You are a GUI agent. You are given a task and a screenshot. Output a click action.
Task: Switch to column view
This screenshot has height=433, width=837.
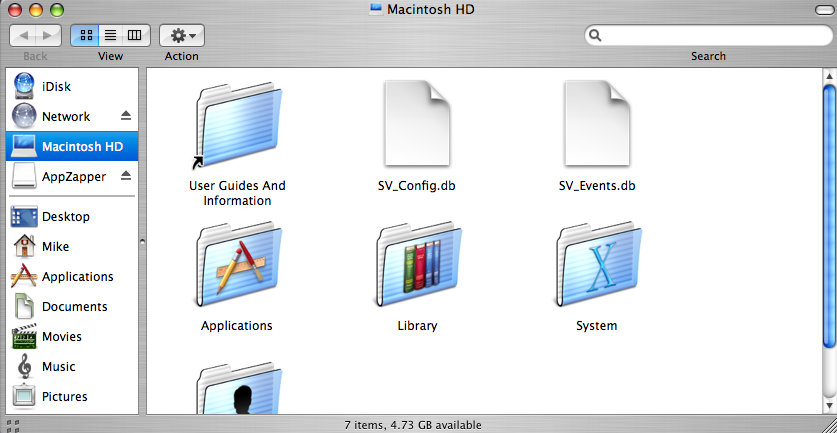[x=135, y=35]
